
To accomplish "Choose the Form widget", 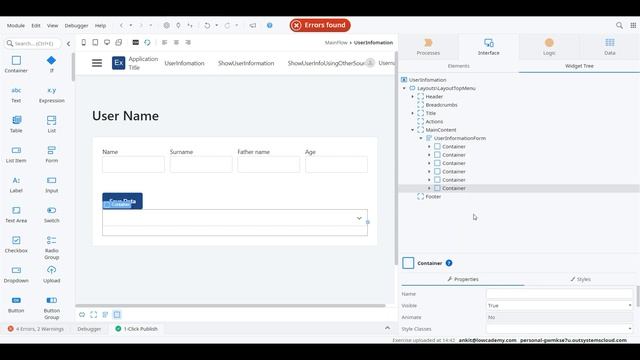I will tap(51, 154).
